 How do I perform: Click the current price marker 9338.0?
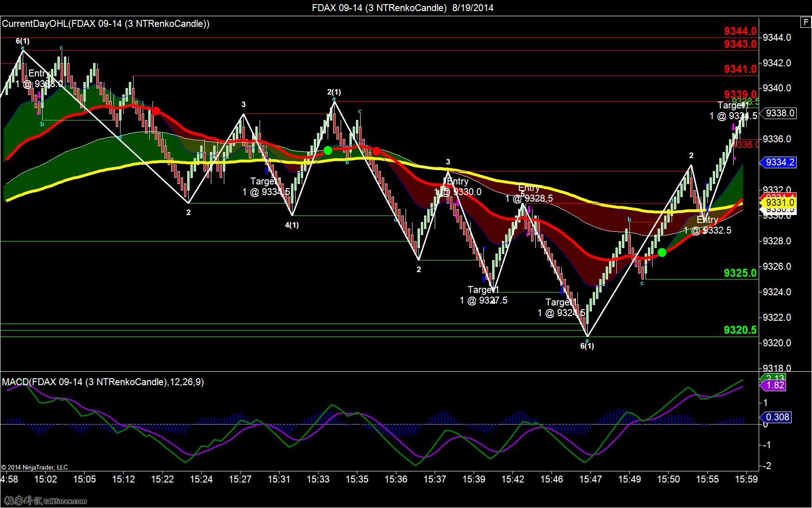point(780,113)
